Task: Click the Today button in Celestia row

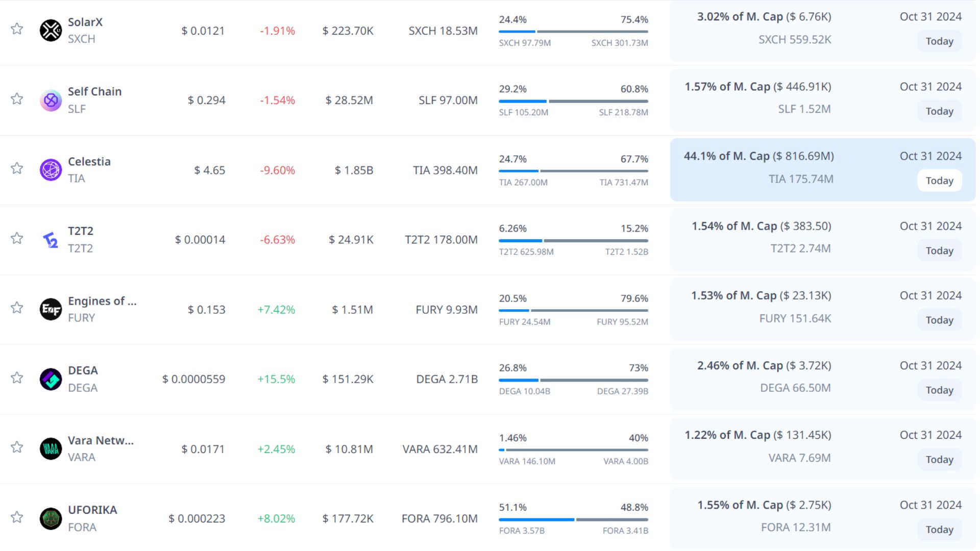Action: [x=939, y=181]
